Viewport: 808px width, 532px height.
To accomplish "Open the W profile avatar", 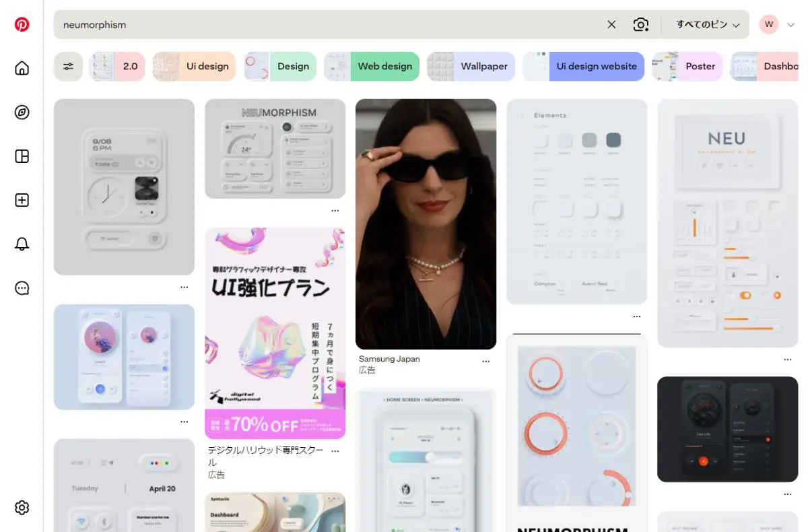I will [x=769, y=25].
